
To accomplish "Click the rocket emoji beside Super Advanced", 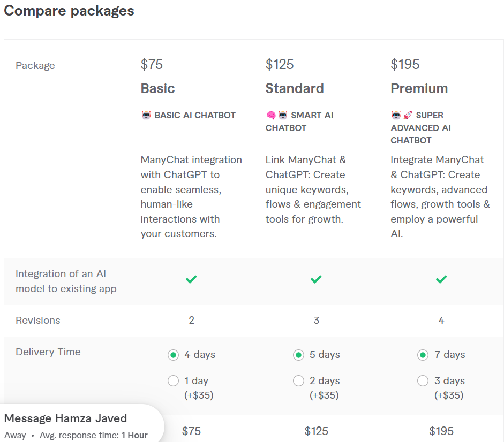I will 408,115.
